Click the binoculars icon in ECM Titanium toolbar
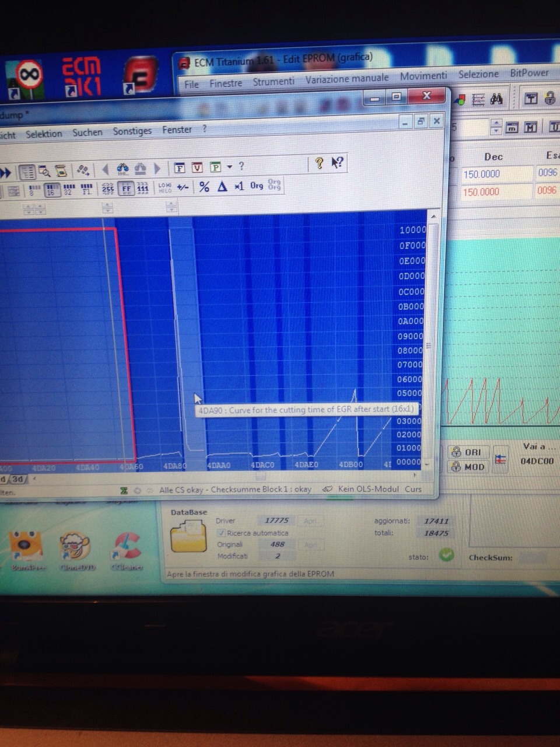Screen dimensions: 560x747 click(496, 100)
